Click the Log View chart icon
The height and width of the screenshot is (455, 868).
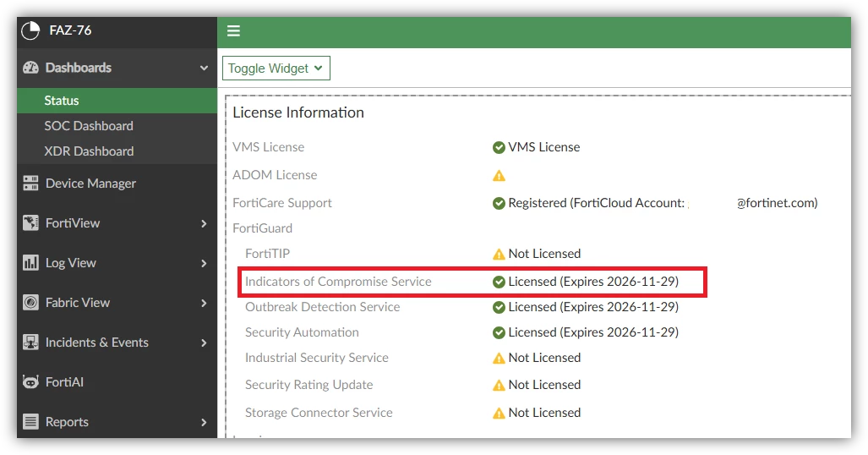pyautogui.click(x=30, y=263)
